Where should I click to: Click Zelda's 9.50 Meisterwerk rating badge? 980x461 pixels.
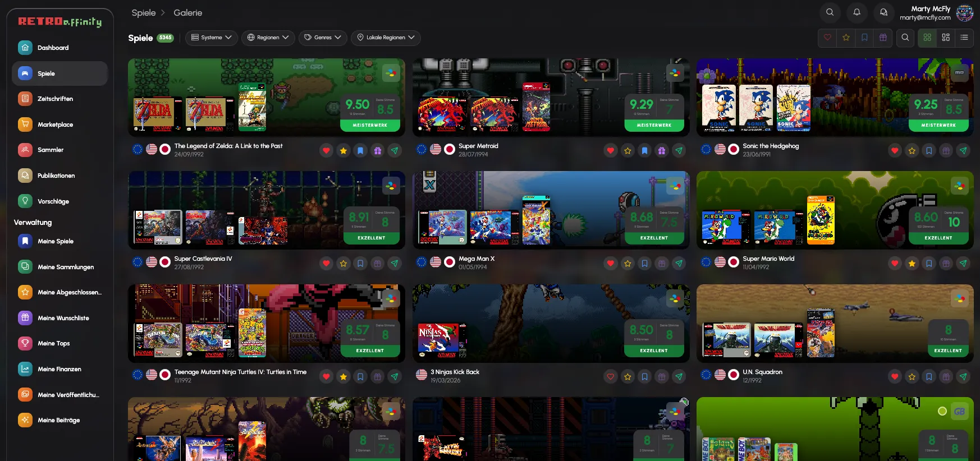(x=370, y=113)
